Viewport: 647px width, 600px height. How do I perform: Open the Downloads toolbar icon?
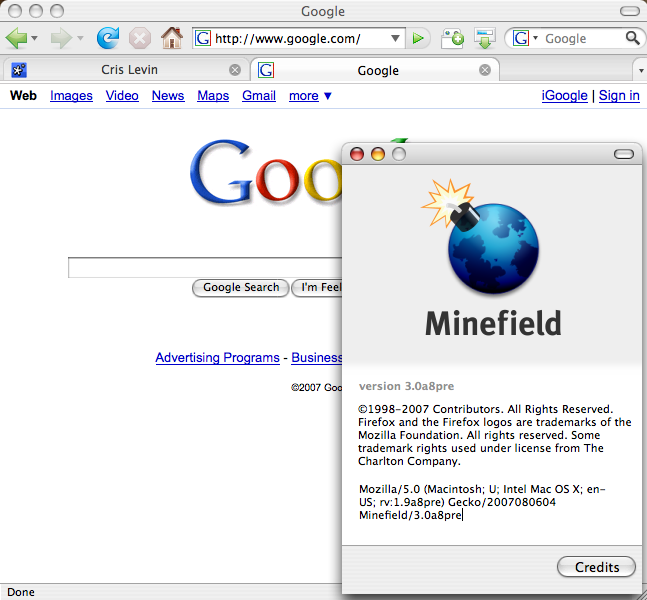point(485,38)
